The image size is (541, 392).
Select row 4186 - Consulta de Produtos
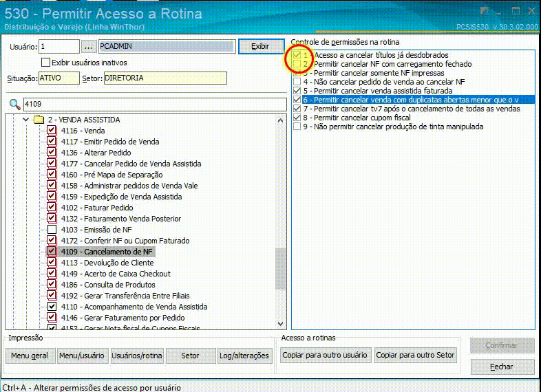coord(108,285)
